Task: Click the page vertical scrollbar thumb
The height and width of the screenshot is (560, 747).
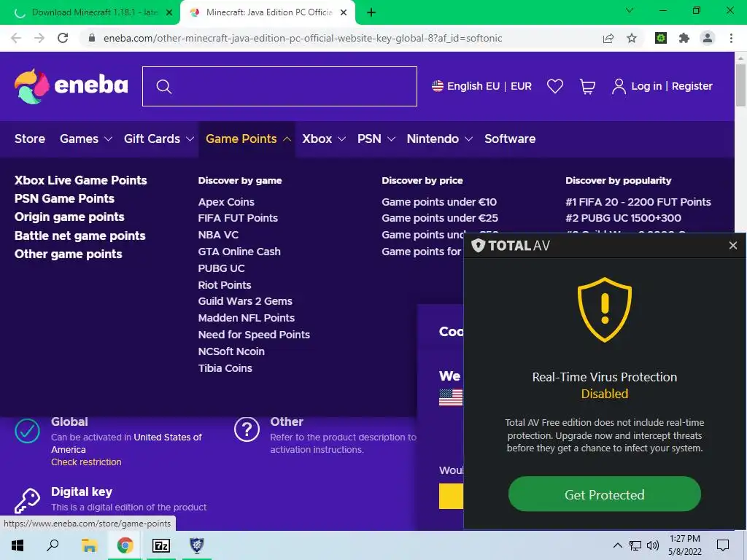Action: pos(740,85)
